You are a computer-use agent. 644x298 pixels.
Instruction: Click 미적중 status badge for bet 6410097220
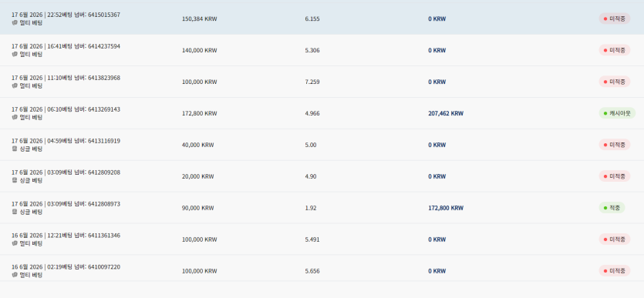615,271
